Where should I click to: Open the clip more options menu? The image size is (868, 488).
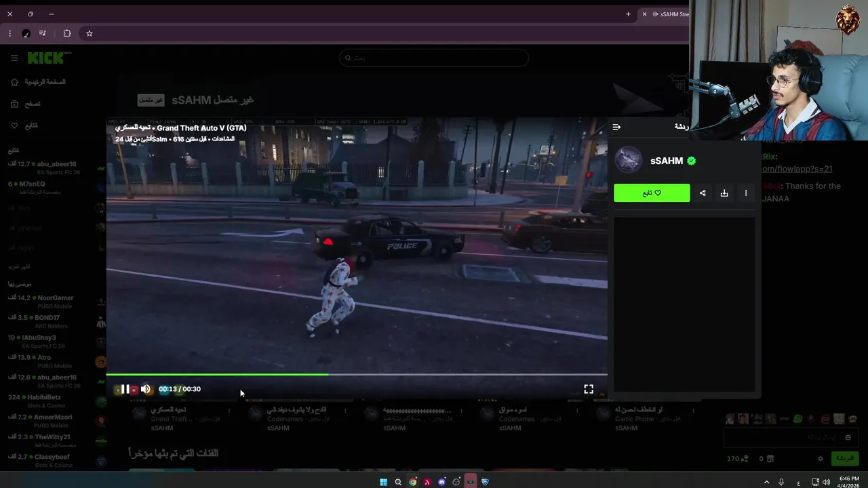pos(746,193)
